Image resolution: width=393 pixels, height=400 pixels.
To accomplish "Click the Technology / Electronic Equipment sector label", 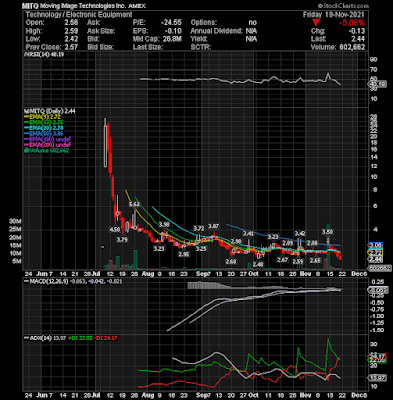I will [x=79, y=14].
